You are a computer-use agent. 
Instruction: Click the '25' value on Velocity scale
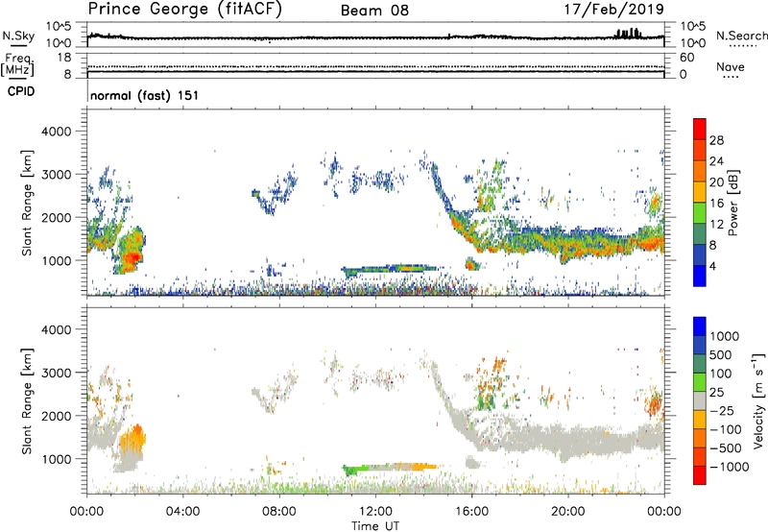coord(717,393)
